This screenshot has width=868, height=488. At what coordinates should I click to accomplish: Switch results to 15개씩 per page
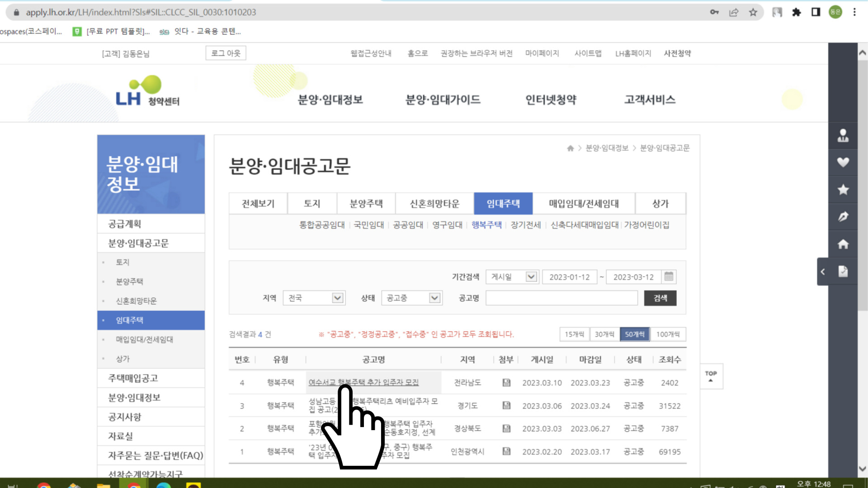575,334
